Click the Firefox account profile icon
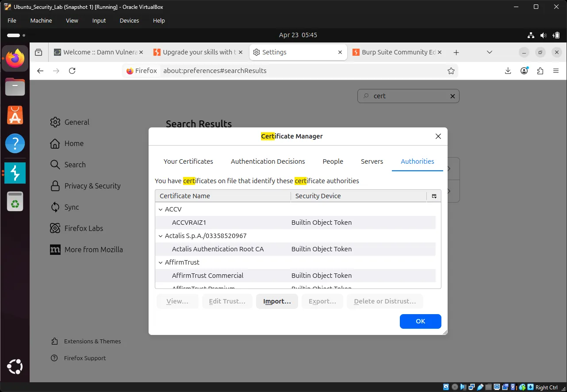Viewport: 567px width, 392px height. (x=524, y=70)
